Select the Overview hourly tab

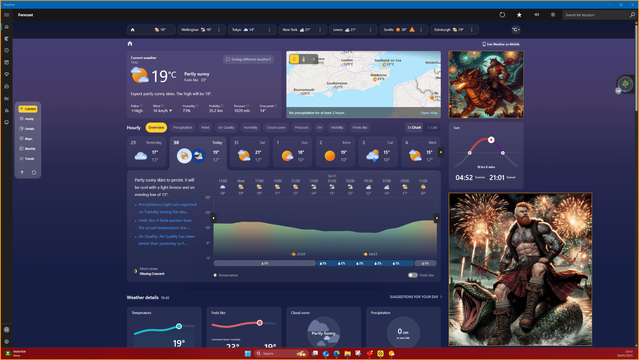156,128
